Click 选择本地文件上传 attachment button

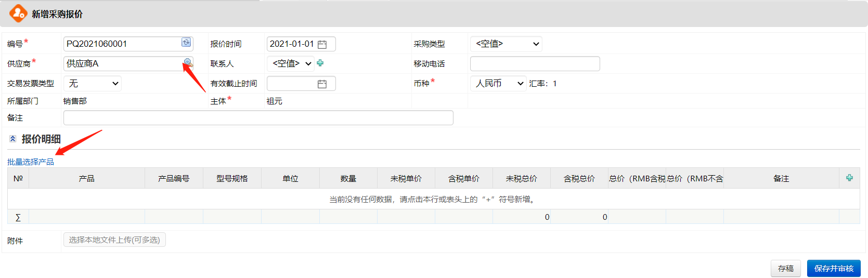[x=114, y=240]
